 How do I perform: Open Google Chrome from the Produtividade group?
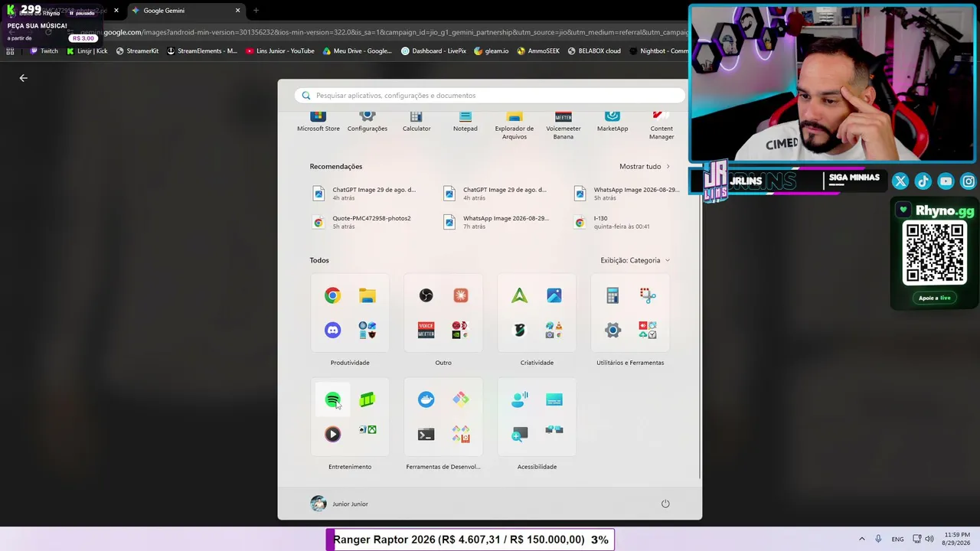[332, 295]
